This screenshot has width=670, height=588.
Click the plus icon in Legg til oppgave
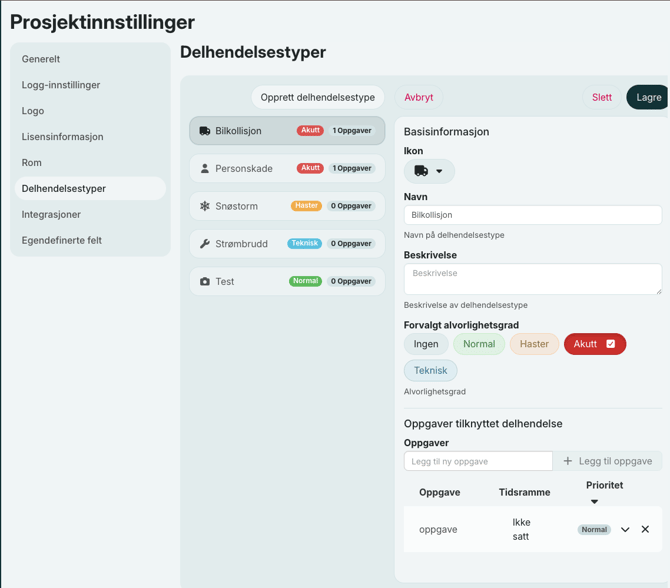567,461
